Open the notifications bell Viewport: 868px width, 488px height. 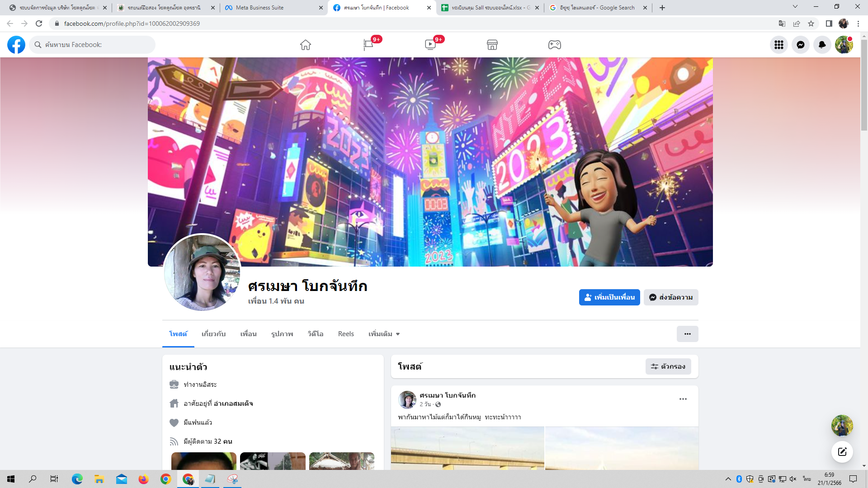(822, 45)
